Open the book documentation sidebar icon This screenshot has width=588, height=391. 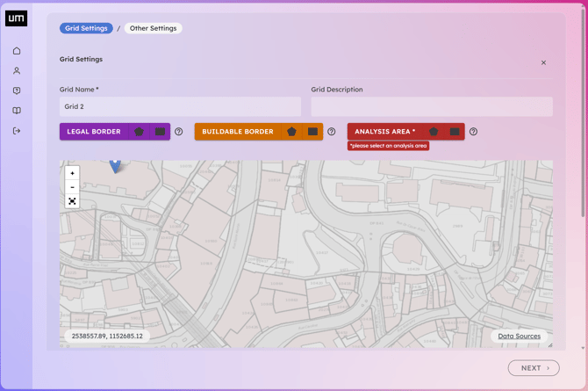(x=17, y=111)
